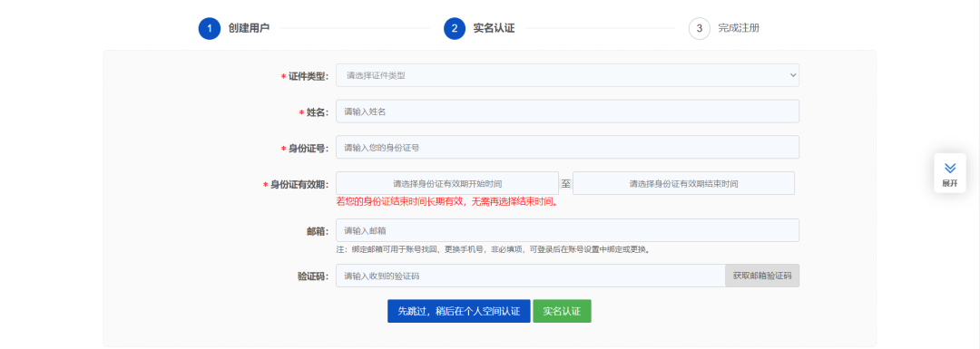This screenshot has width=980, height=349.
Task: Pick the 身份证有效期 end date field
Action: pos(684,183)
